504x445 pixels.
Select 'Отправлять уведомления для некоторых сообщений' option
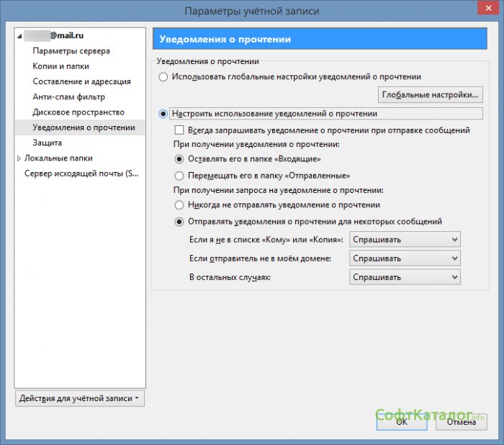click(180, 222)
